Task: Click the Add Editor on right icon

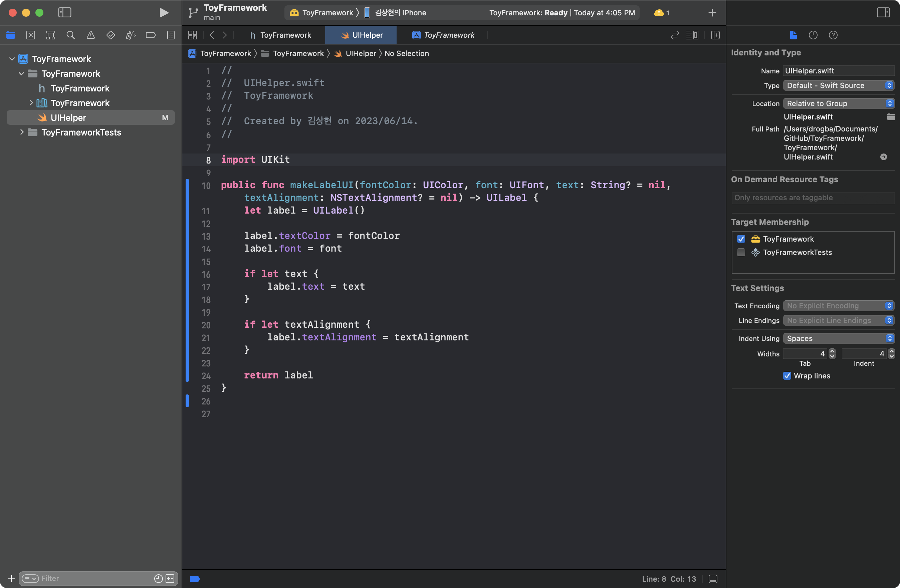Action: [x=715, y=35]
